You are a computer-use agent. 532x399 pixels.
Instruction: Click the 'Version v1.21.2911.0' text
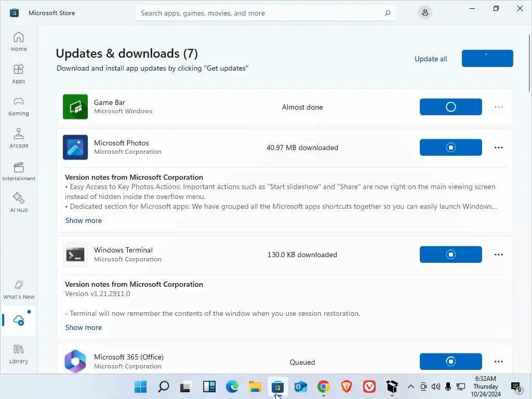97,294
